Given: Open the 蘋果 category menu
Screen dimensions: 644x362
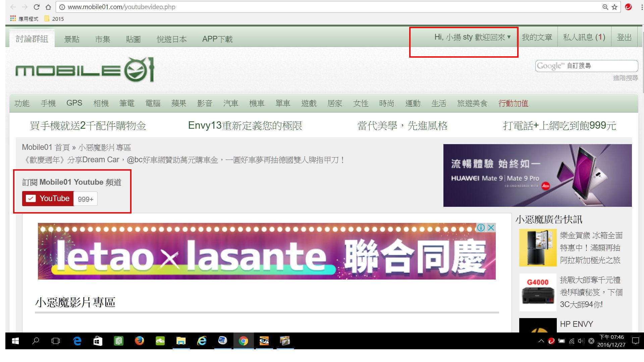Looking at the screenshot, I should 179,103.
